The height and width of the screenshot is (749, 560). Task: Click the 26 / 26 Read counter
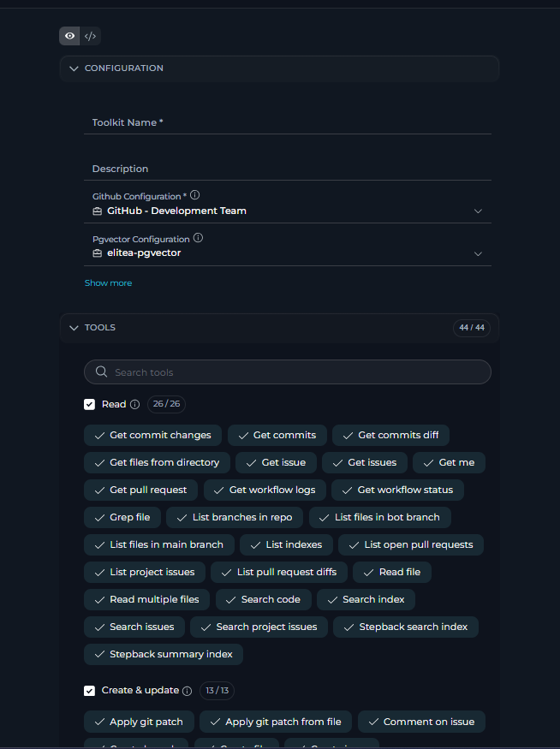coord(166,404)
